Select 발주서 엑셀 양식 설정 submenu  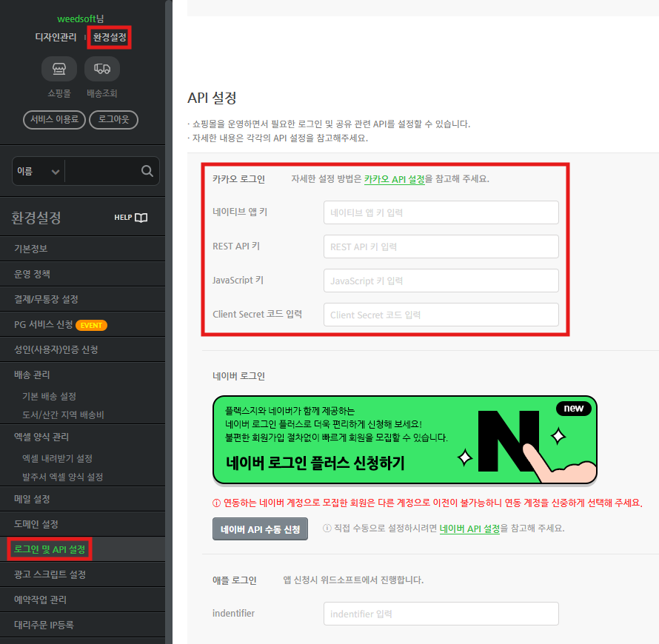[63, 477]
